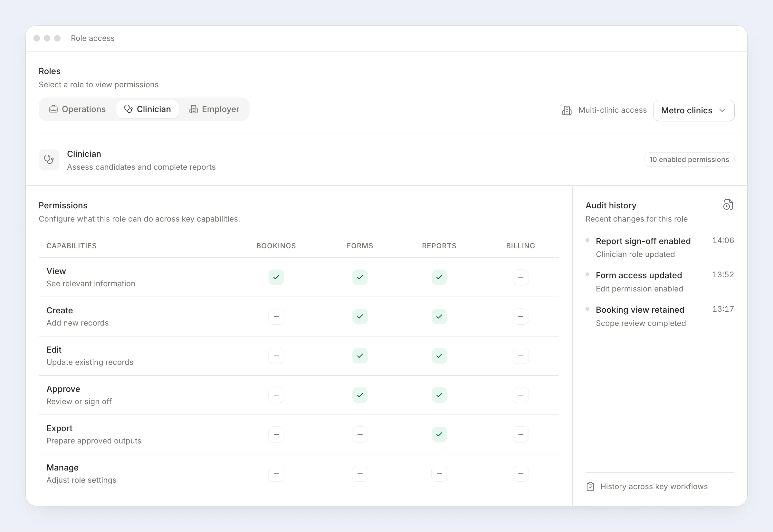Enable Create permission for Bookings
The height and width of the screenshot is (532, 773).
(276, 317)
